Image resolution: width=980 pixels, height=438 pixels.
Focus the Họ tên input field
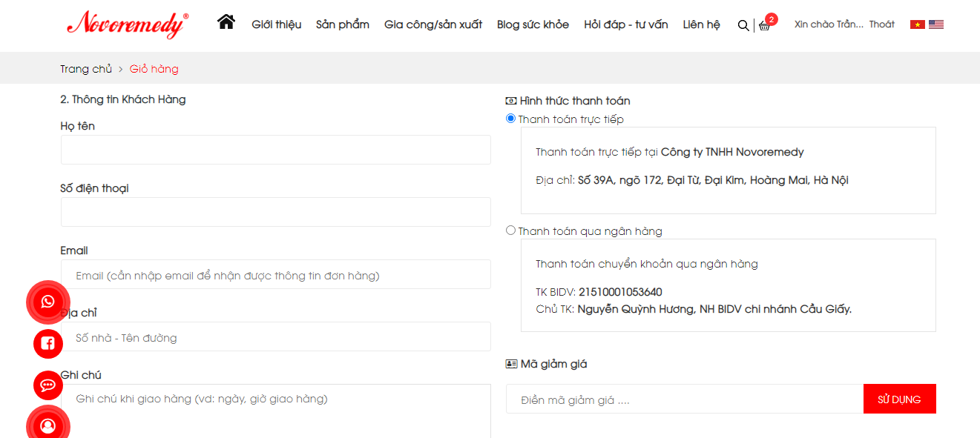coord(276,150)
